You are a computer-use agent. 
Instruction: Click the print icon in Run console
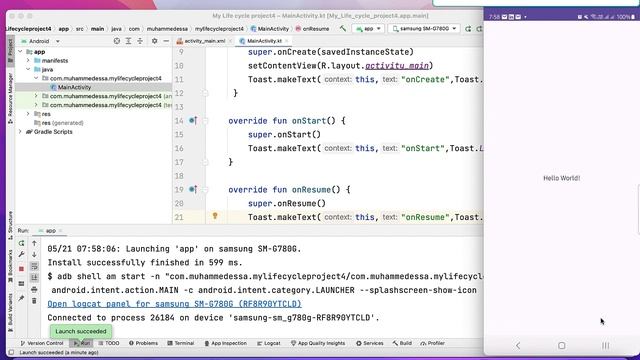click(x=34, y=289)
